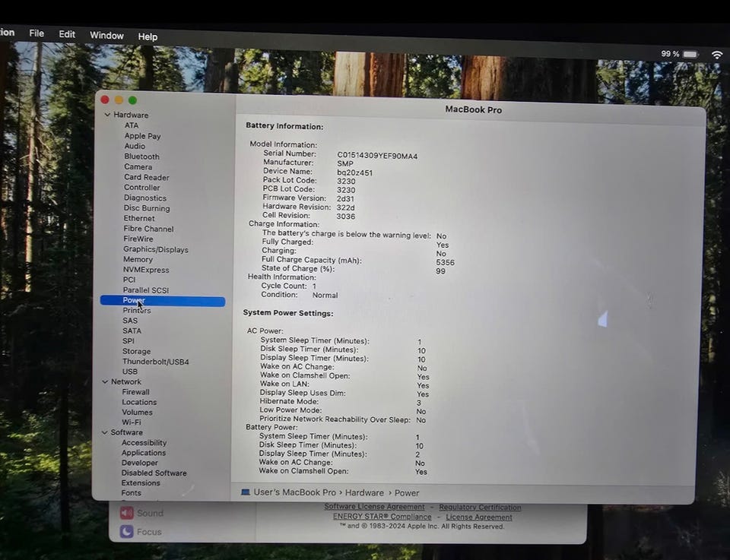Screen dimensions: 730x560
Task: Open the Window menu
Action: click(106, 36)
